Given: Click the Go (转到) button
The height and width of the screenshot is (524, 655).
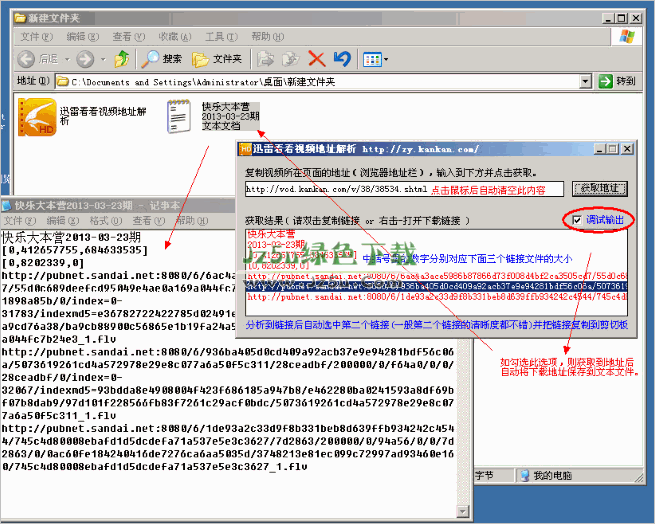Looking at the screenshot, I should pyautogui.click(x=617, y=81).
